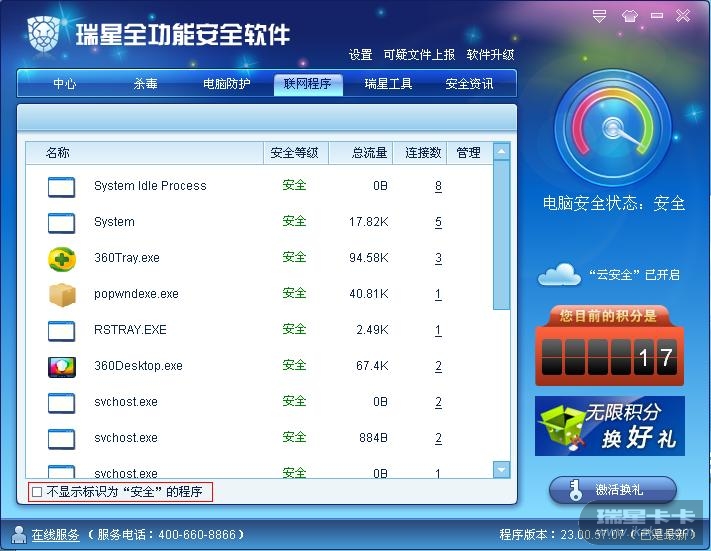Open connection count 1 for popwndexe.exe

click(438, 294)
